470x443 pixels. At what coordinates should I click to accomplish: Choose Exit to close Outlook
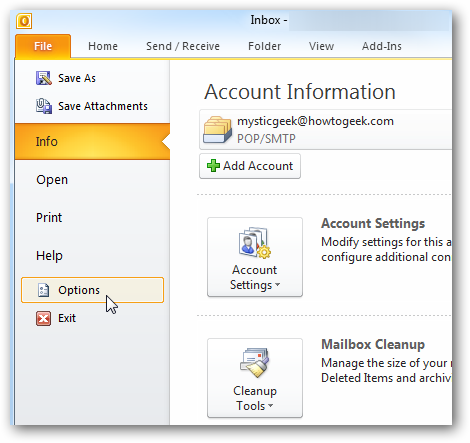pos(67,318)
